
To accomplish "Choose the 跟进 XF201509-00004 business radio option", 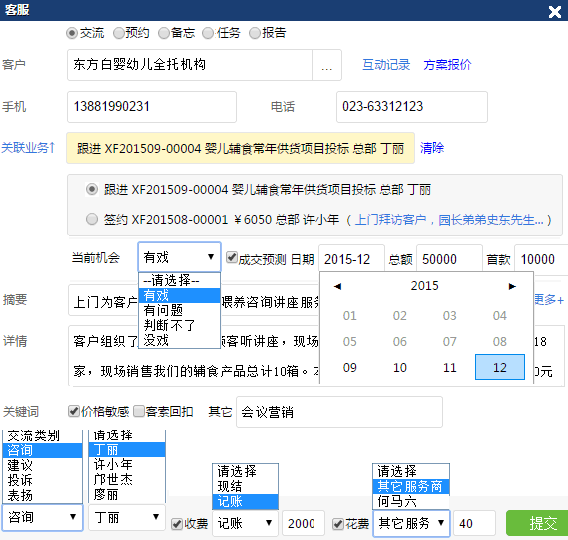I will (92, 189).
